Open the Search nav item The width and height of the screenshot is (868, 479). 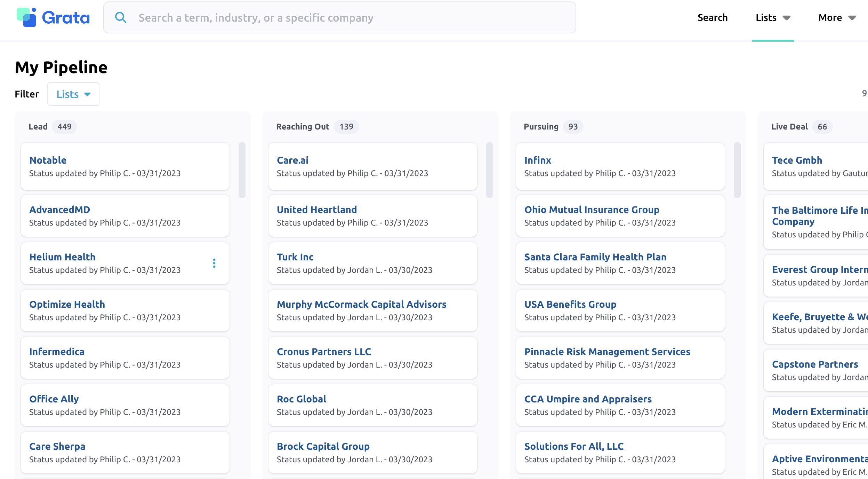[x=713, y=17]
